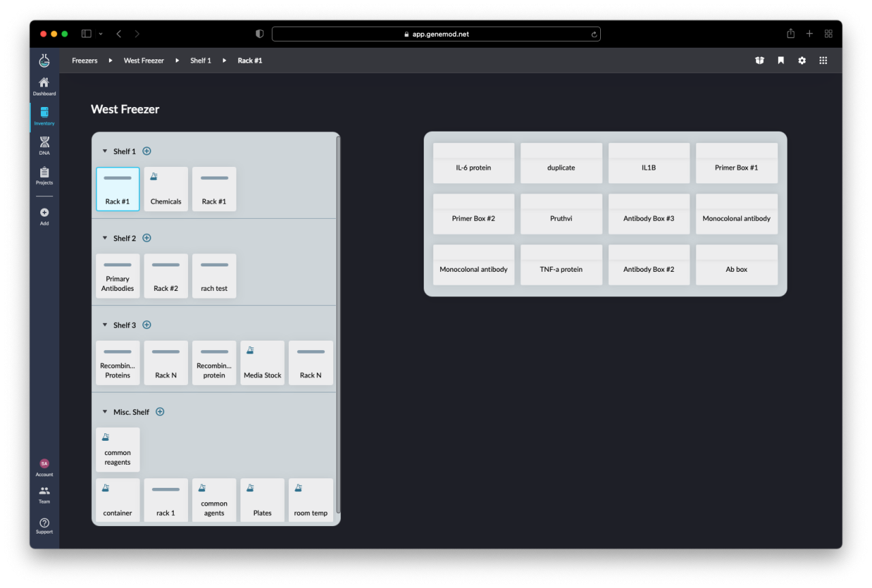The height and width of the screenshot is (588, 872).
Task: Click the West Freezer heading
Action: pyautogui.click(x=125, y=109)
